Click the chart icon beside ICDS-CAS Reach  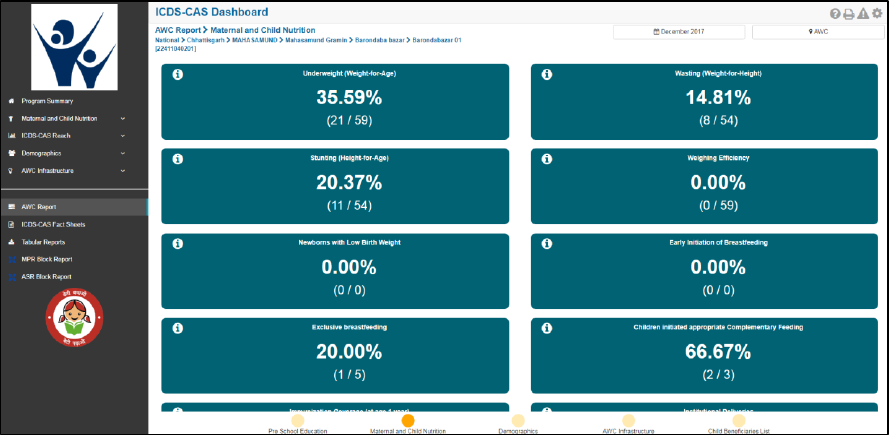(x=11, y=136)
